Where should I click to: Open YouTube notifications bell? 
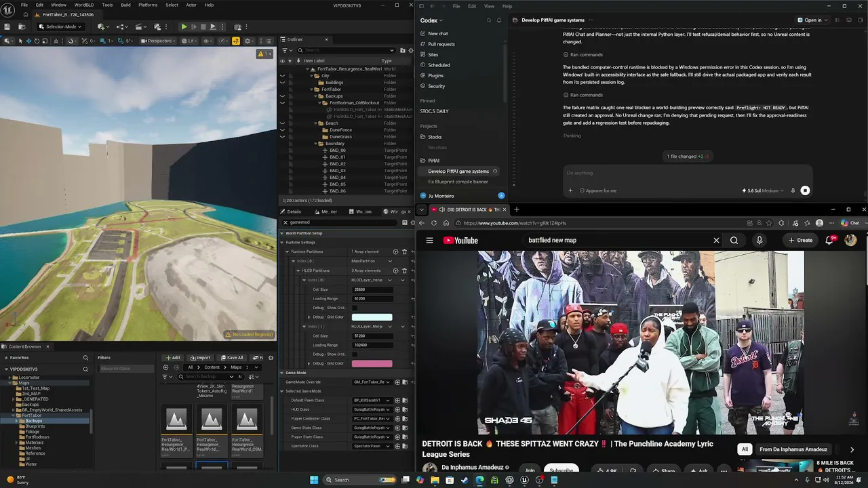pos(831,240)
